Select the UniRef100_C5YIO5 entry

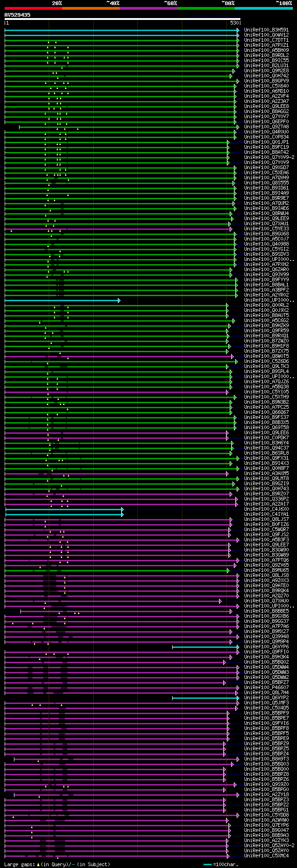266,392
